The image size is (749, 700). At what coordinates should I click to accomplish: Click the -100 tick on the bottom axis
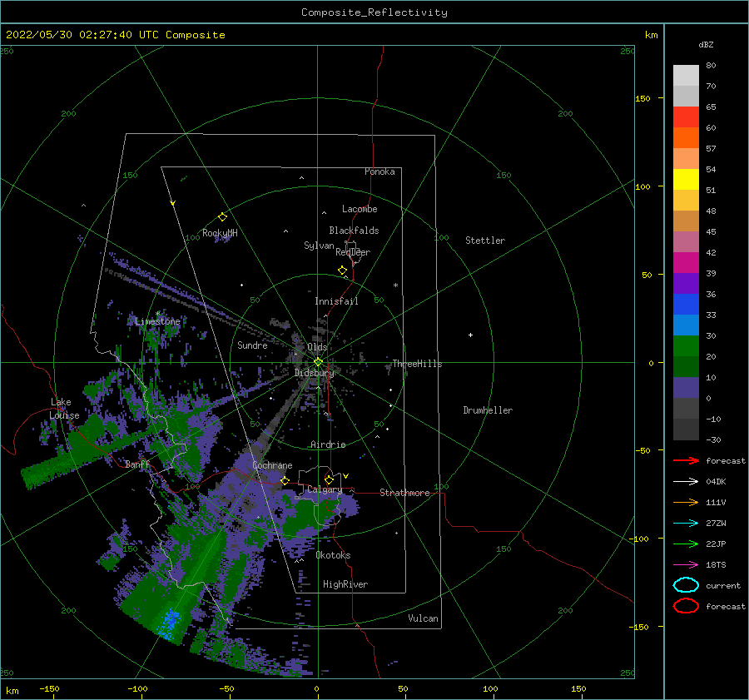click(137, 688)
